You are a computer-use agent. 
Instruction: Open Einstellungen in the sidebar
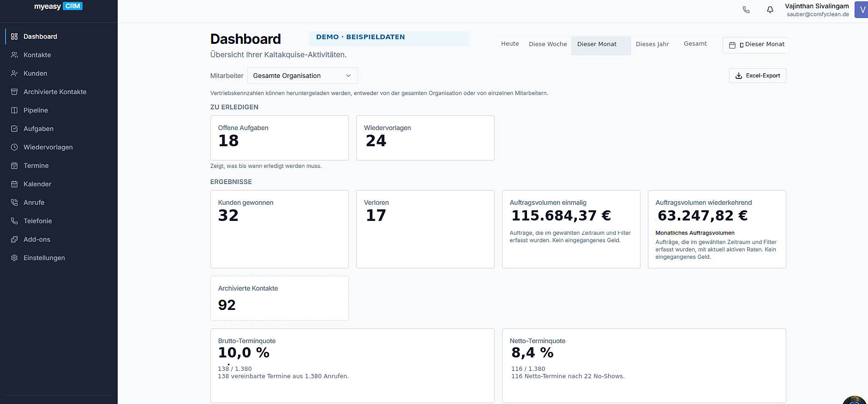(59, 258)
